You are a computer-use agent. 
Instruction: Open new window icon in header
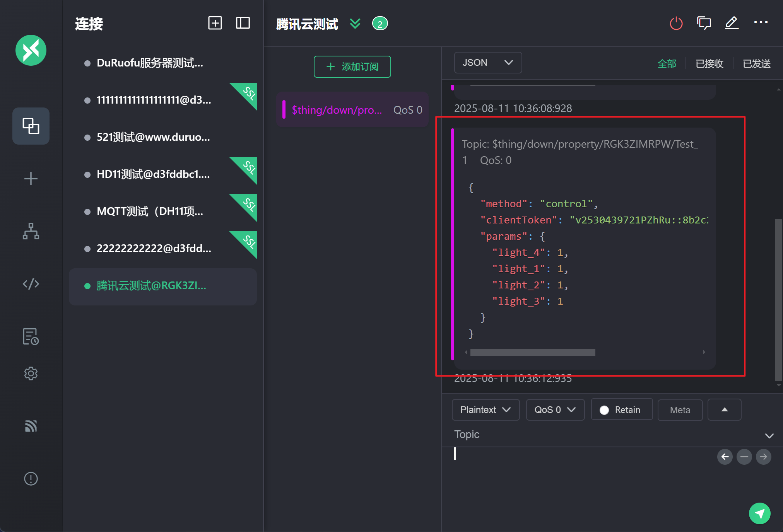click(704, 23)
